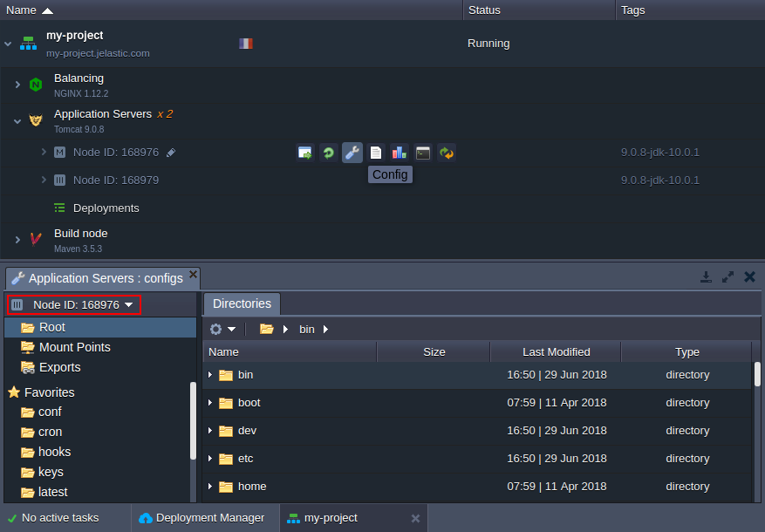Image resolution: width=765 pixels, height=532 pixels.
Task: Close Application Servers configs tab
Action: [x=193, y=274]
